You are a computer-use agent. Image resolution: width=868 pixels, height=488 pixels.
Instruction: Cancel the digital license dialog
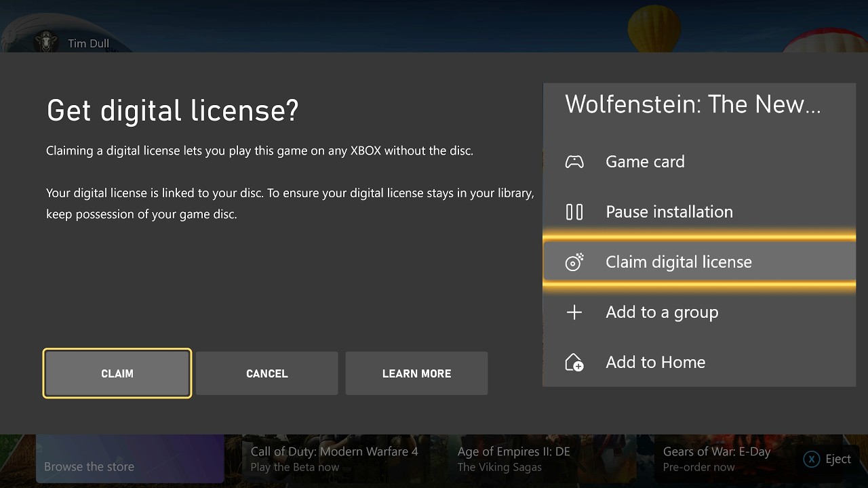tap(267, 373)
